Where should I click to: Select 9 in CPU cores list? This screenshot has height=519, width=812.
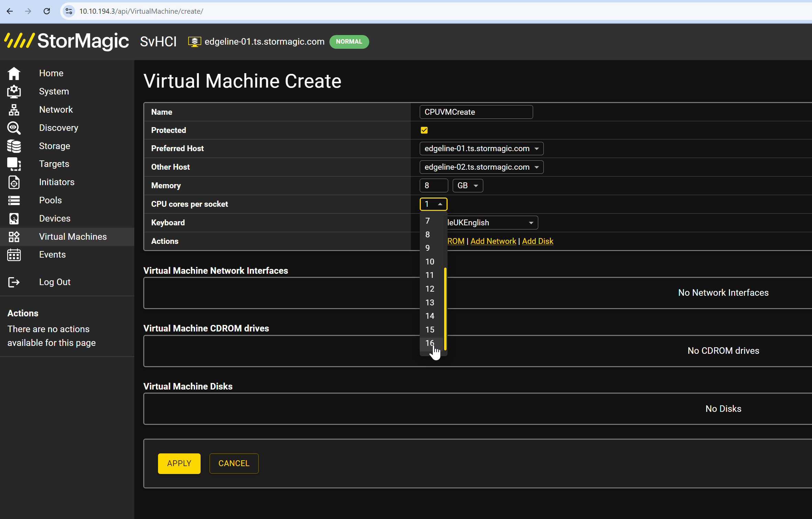click(x=432, y=248)
